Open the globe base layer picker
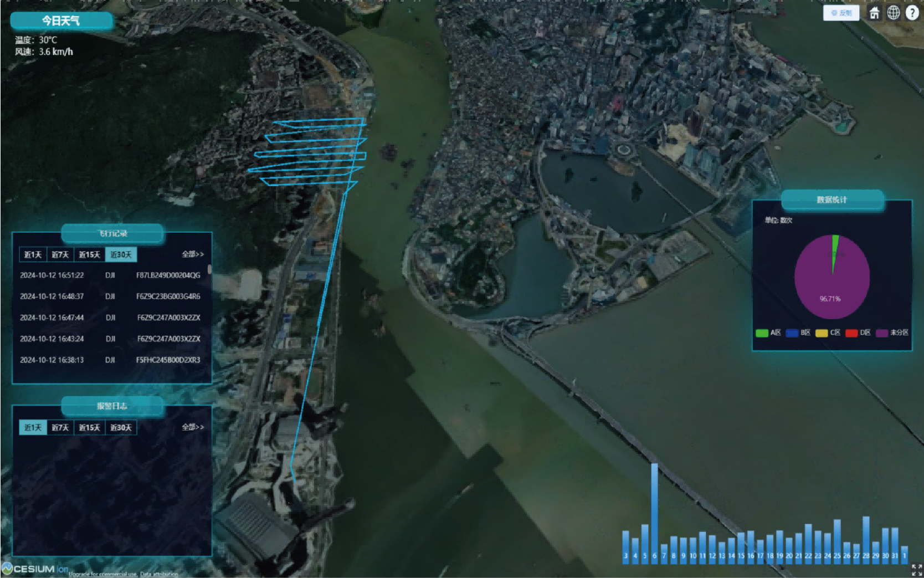Viewport: 924px width, 578px height. (x=893, y=13)
